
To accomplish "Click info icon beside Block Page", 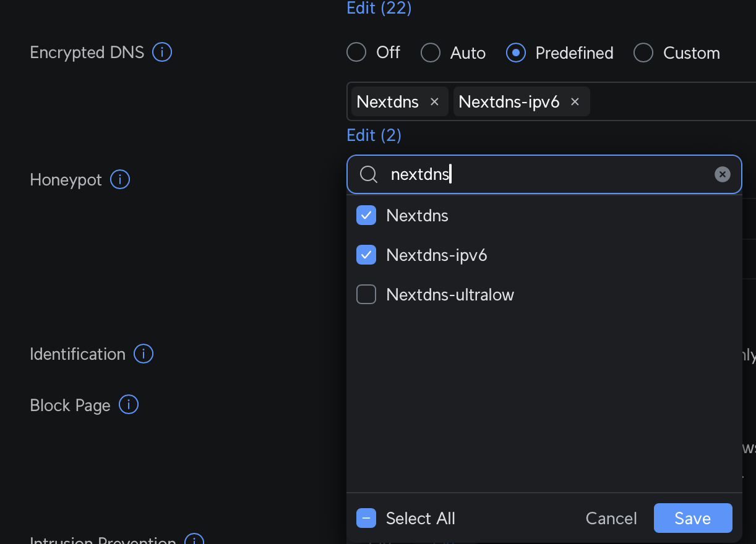I will click(x=129, y=405).
